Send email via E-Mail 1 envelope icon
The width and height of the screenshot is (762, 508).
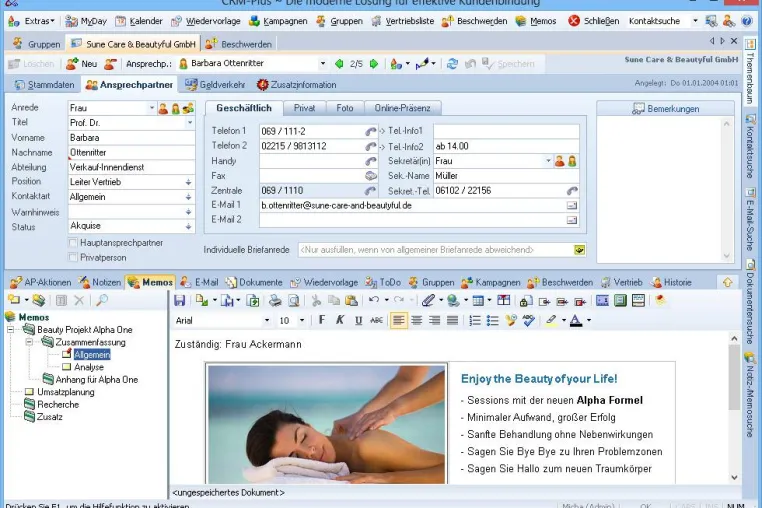tap(572, 206)
